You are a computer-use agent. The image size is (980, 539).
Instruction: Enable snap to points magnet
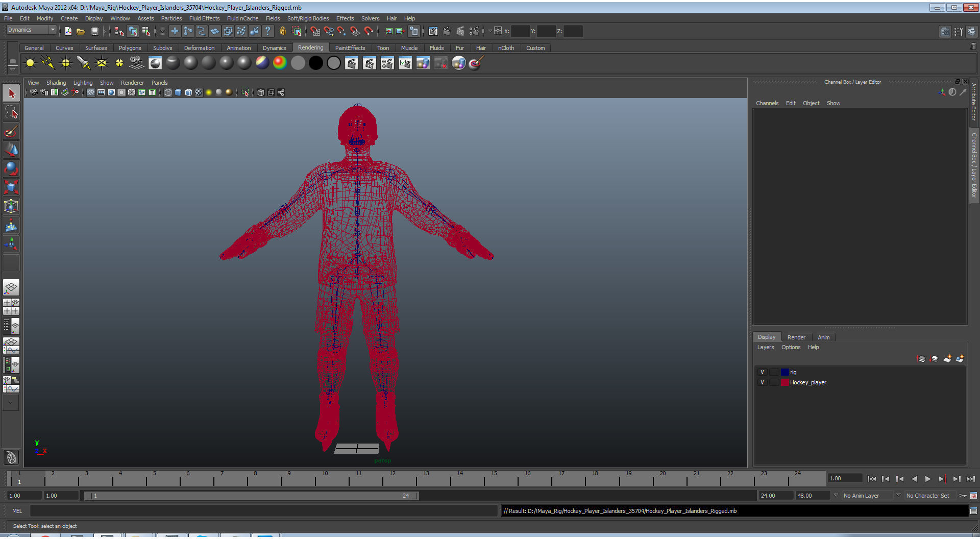[341, 31]
